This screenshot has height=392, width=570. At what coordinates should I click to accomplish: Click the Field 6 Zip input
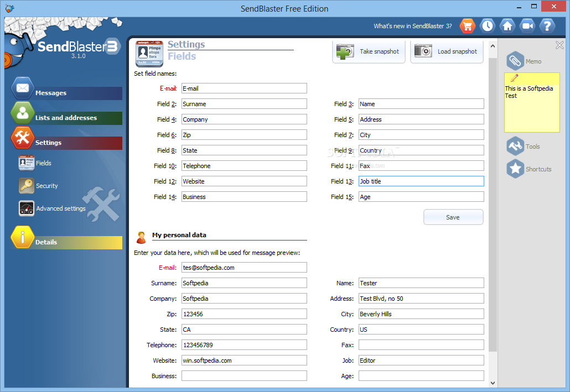pos(244,135)
